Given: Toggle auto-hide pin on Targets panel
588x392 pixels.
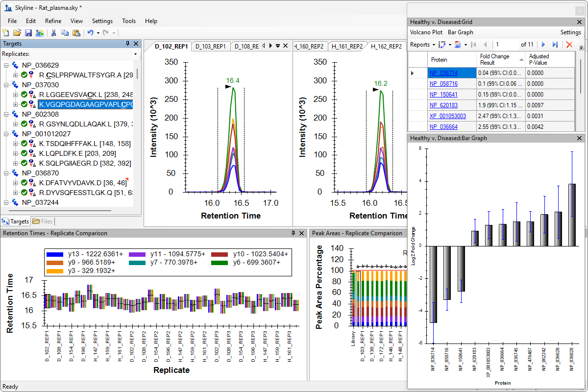Looking at the screenshot, I should pyautogui.click(x=128, y=44).
